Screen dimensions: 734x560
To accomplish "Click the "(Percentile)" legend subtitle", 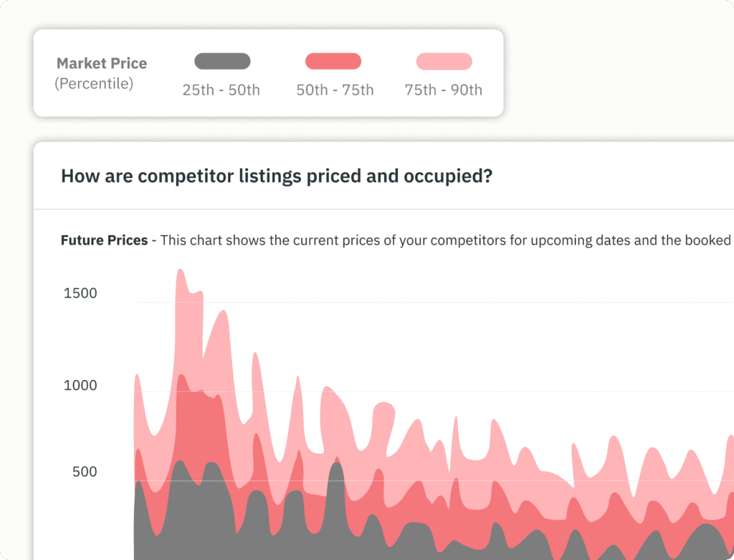I will 94,84.
